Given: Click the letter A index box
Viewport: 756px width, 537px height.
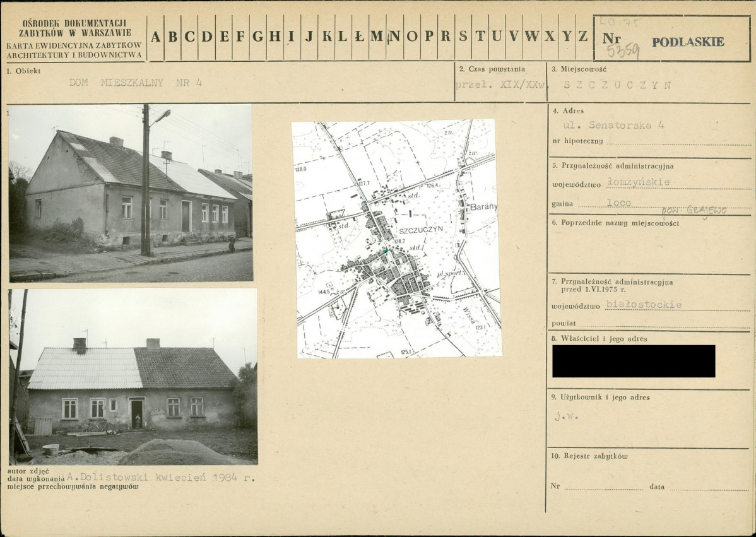Looking at the screenshot, I should click(x=155, y=37).
